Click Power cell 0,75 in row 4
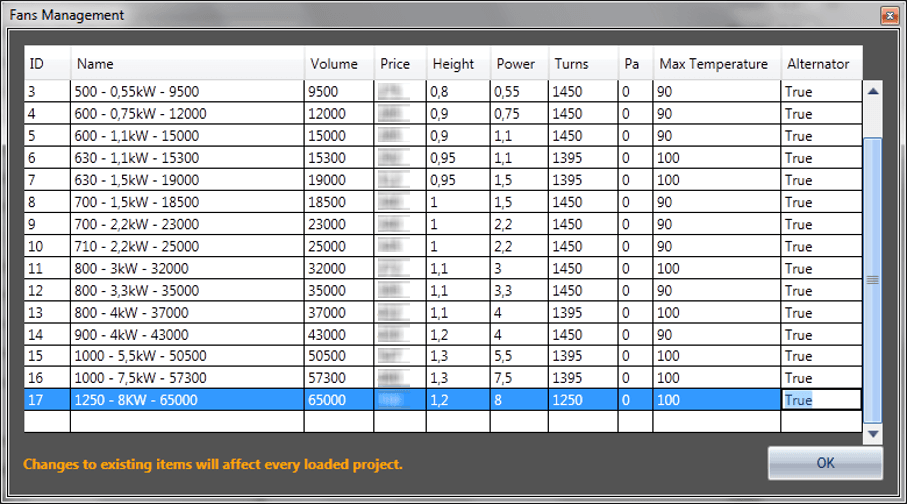This screenshot has width=908, height=504. [x=519, y=114]
